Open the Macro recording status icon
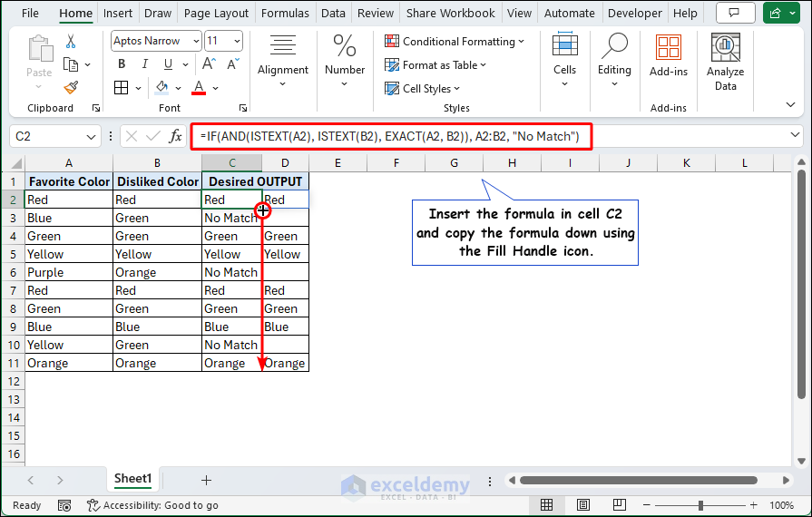This screenshot has height=517, width=812. [64, 505]
